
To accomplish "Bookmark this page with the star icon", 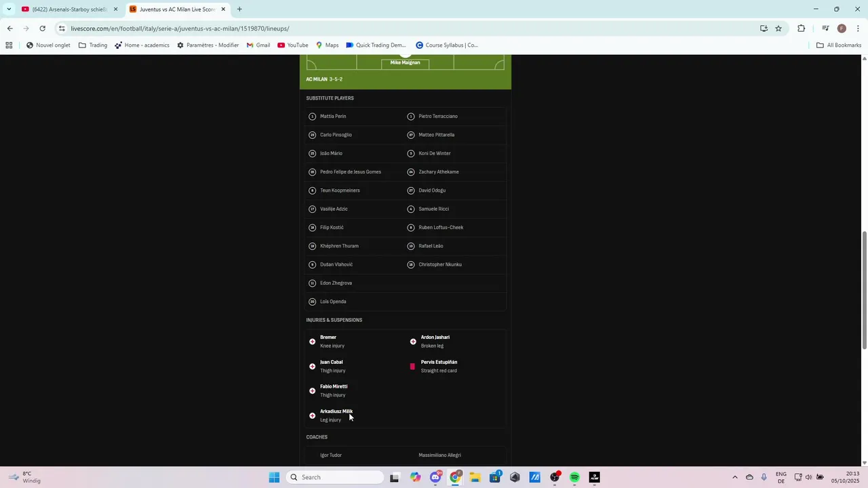I will (778, 28).
